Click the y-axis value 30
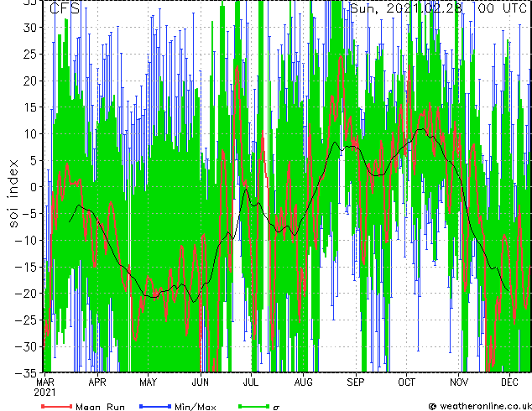Viewport: 532px width, 411px height. (30, 28)
